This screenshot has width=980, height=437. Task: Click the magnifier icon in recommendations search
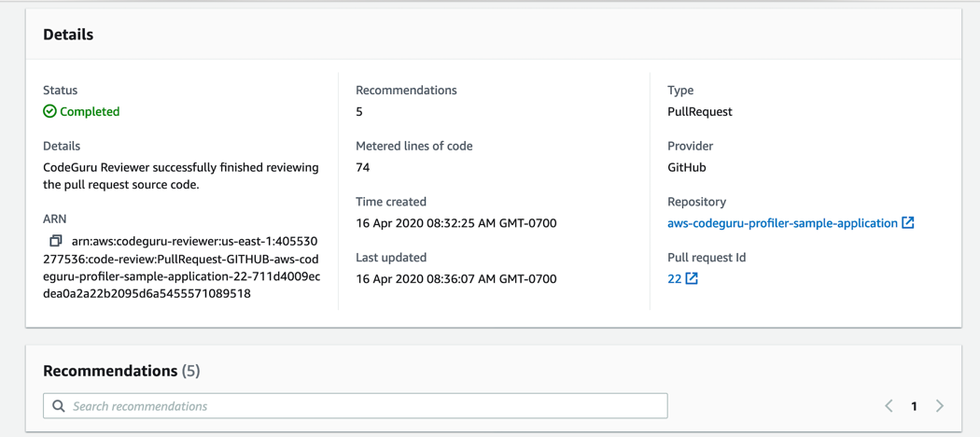(x=59, y=406)
